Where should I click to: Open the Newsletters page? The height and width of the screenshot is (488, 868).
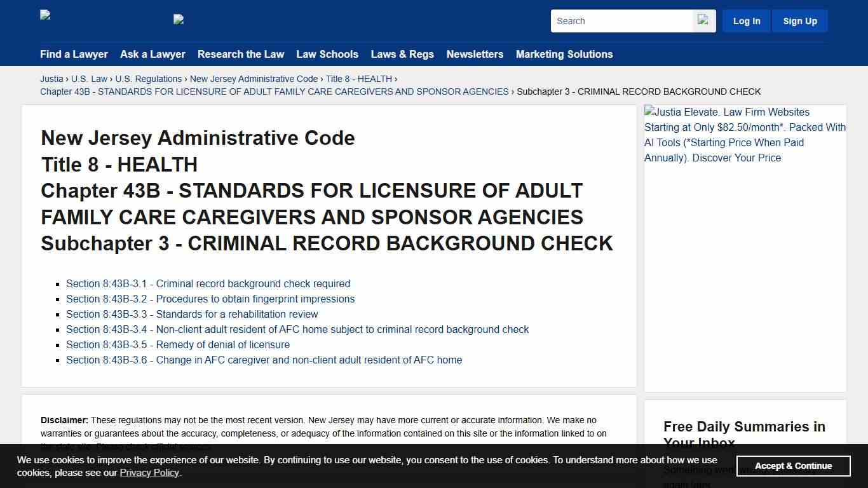point(475,55)
